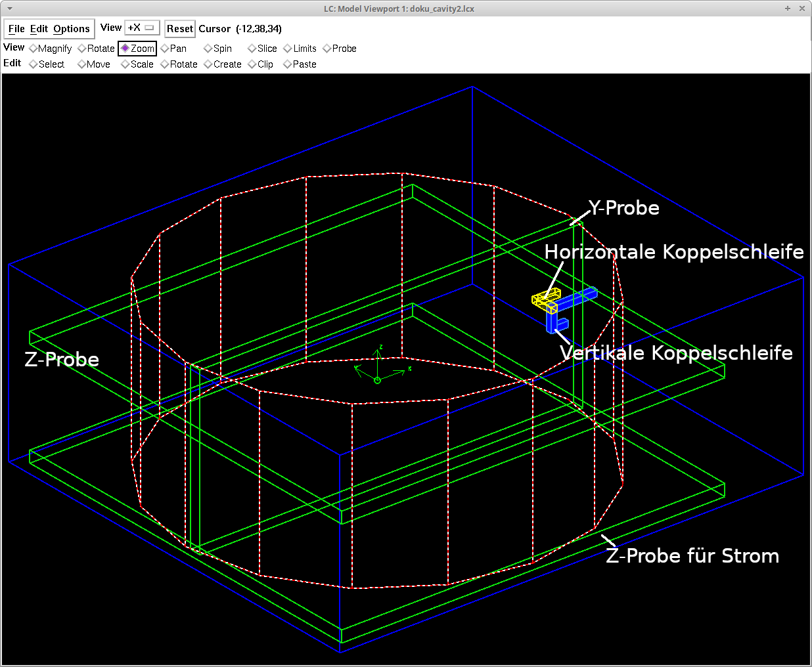Activate the Pan view tool

pyautogui.click(x=173, y=48)
